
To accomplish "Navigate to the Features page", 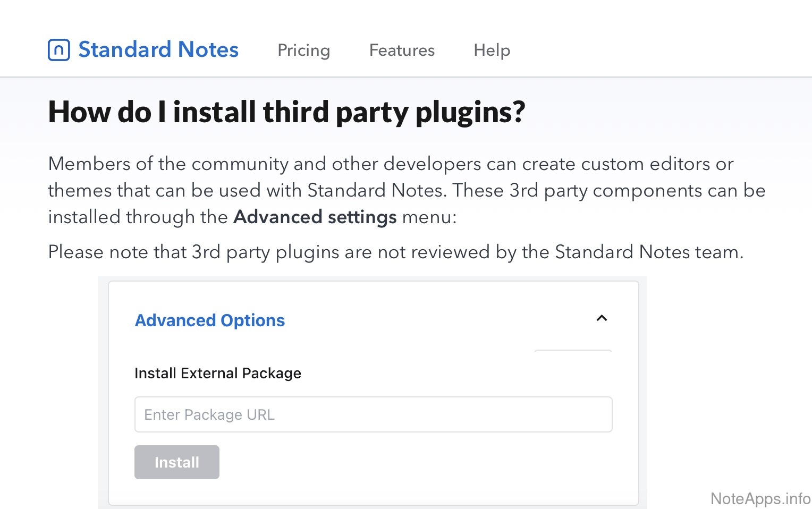I will [x=402, y=50].
